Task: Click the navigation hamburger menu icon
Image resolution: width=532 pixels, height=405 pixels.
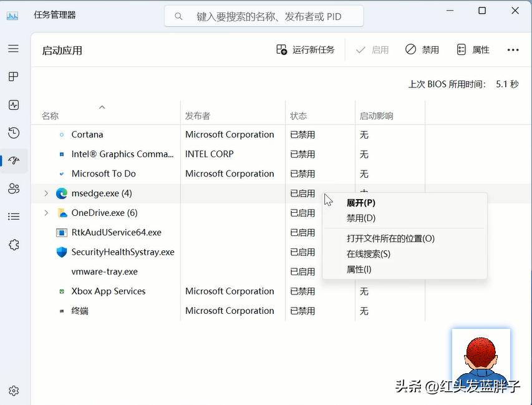Action: pos(14,49)
